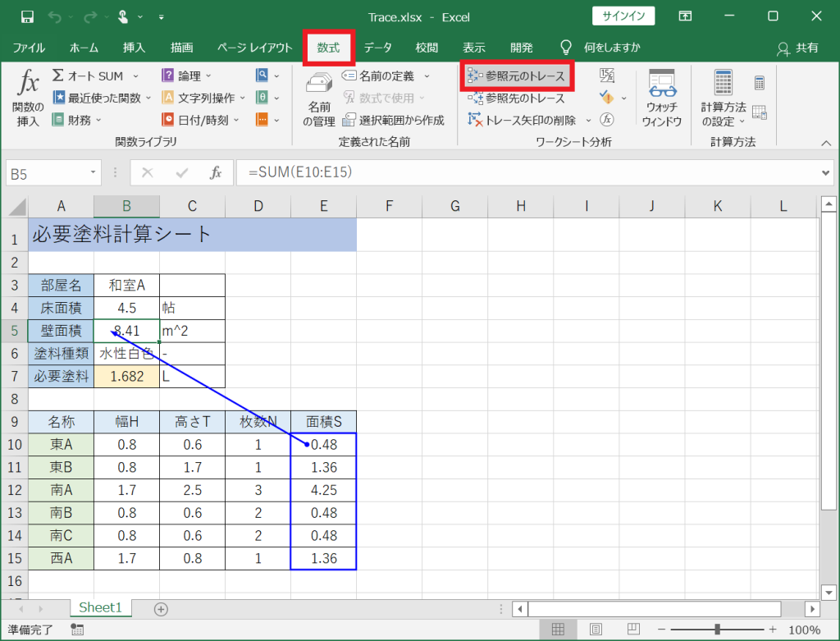Click the calculate sheet icon
The width and height of the screenshot is (840, 641).
tap(759, 112)
